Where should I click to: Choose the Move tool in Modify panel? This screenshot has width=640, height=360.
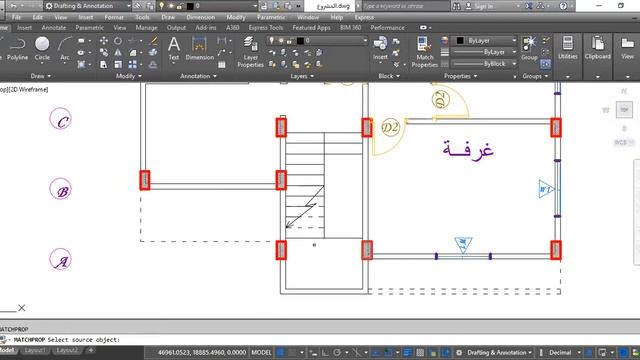tap(104, 40)
